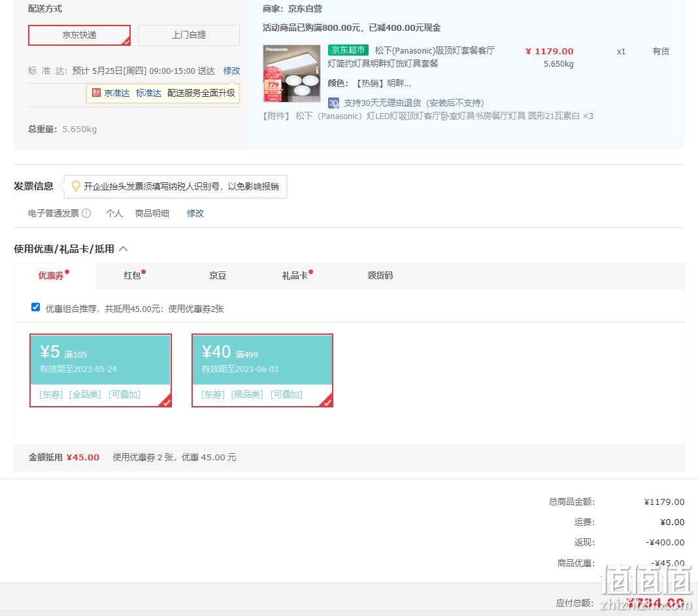This screenshot has width=698, height=616.
Task: Click 颜色：【热销】明畔 attribute text
Action: 369,83
